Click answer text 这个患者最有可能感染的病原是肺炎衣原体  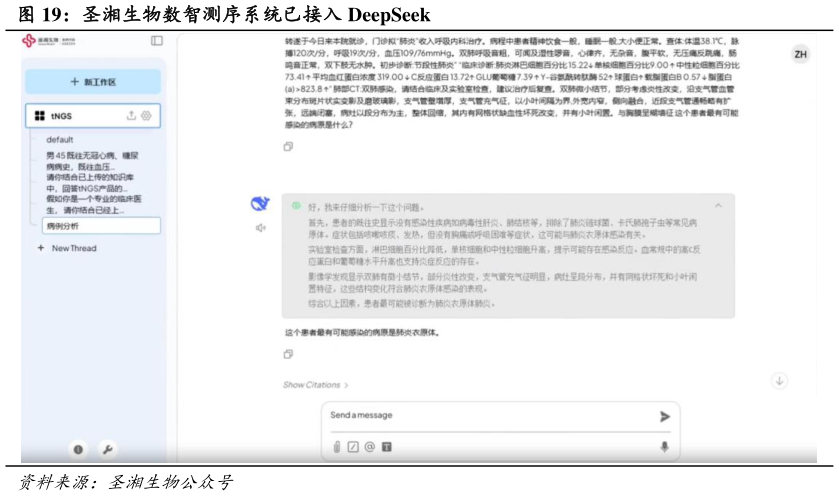[x=362, y=333]
